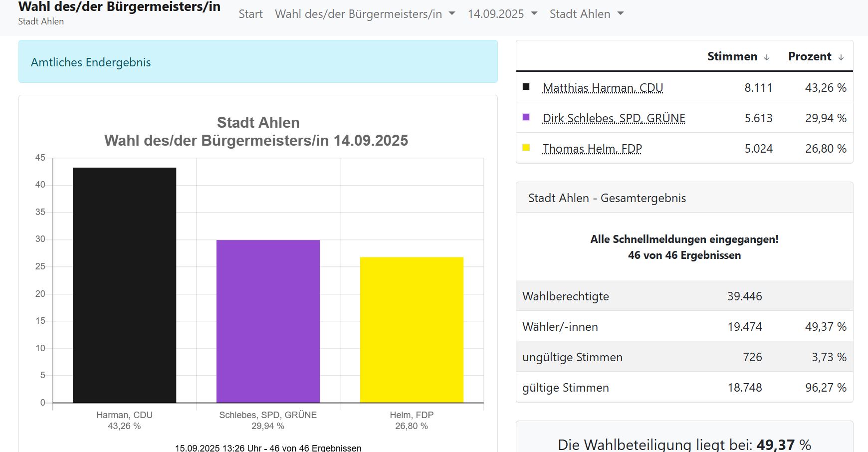Go to the Start page
868x452 pixels.
click(250, 14)
